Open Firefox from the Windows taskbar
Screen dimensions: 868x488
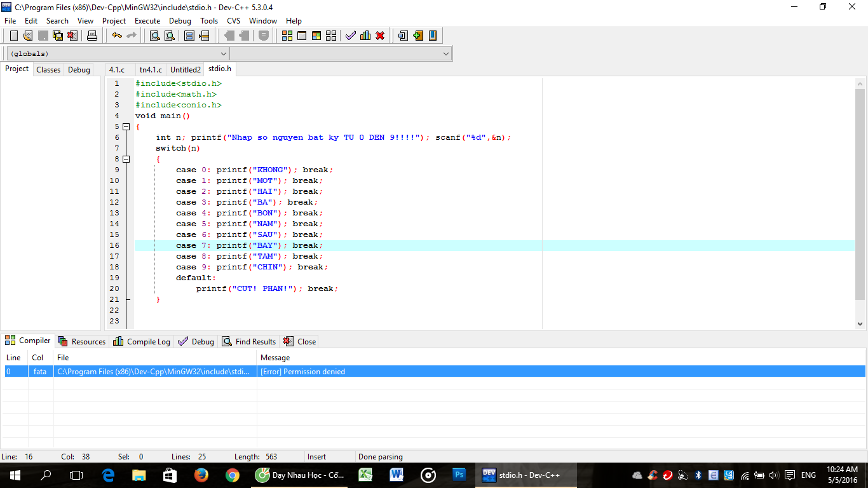[201, 475]
